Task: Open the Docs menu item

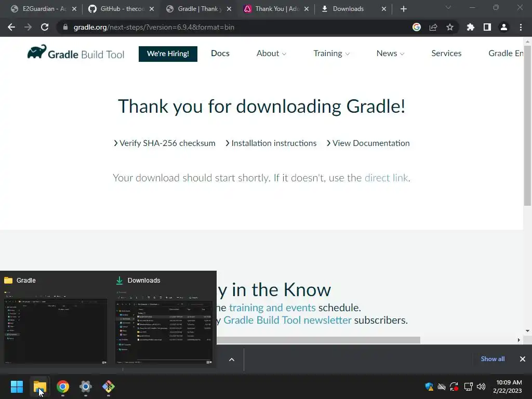Action: click(x=220, y=54)
